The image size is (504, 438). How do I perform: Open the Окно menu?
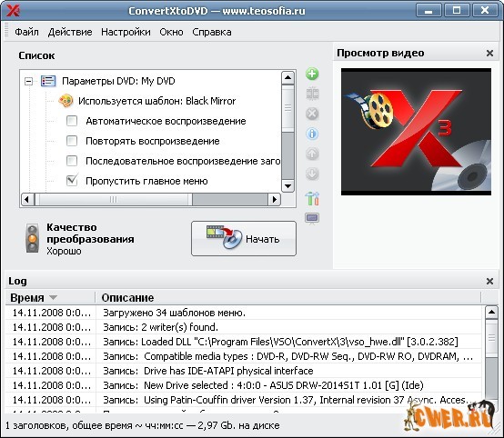pos(171,32)
